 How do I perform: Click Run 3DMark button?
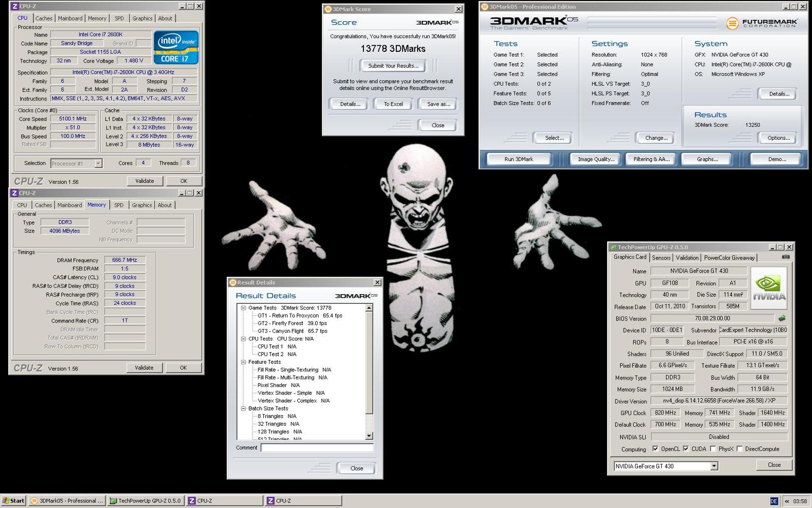click(519, 159)
